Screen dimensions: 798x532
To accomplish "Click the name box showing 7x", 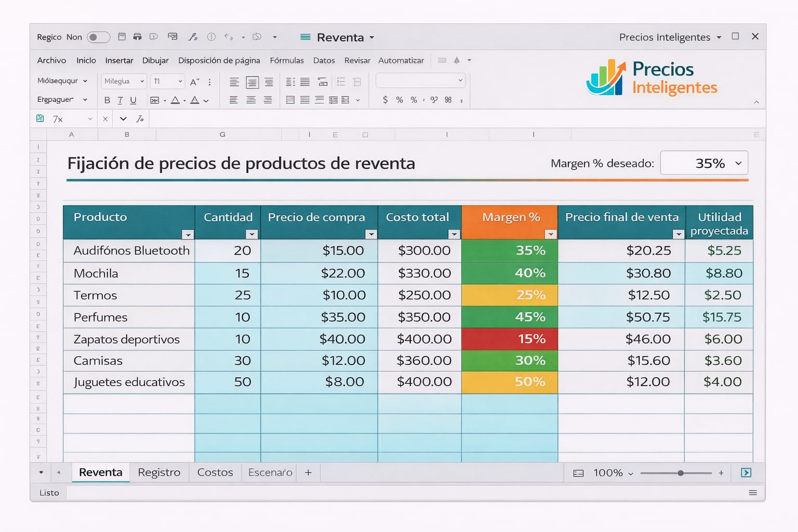I will (x=64, y=119).
